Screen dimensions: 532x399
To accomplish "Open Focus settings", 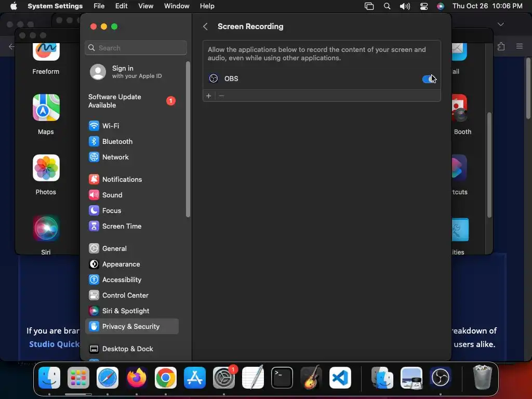I will [x=132, y=211].
